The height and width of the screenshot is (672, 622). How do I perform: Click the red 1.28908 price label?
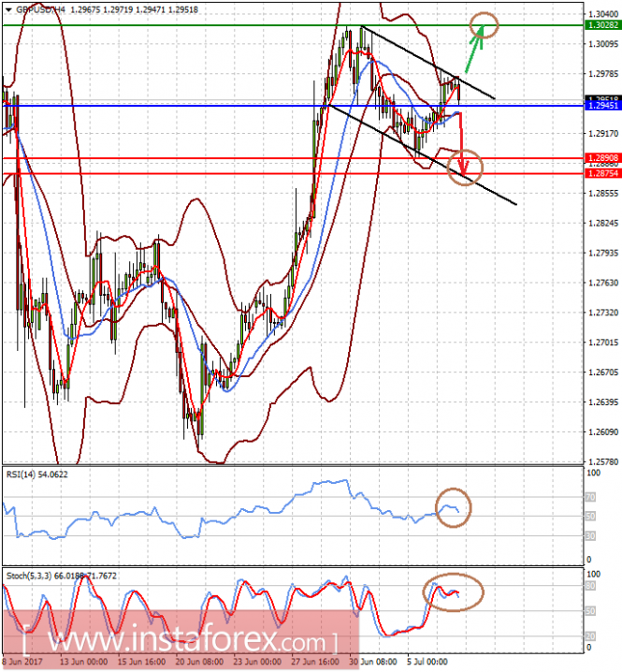603,158
